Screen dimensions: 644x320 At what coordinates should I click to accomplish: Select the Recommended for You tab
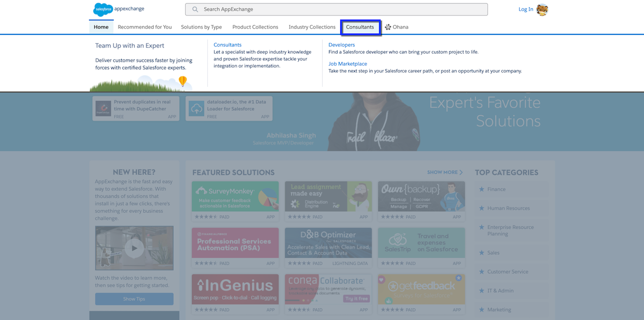(x=144, y=27)
